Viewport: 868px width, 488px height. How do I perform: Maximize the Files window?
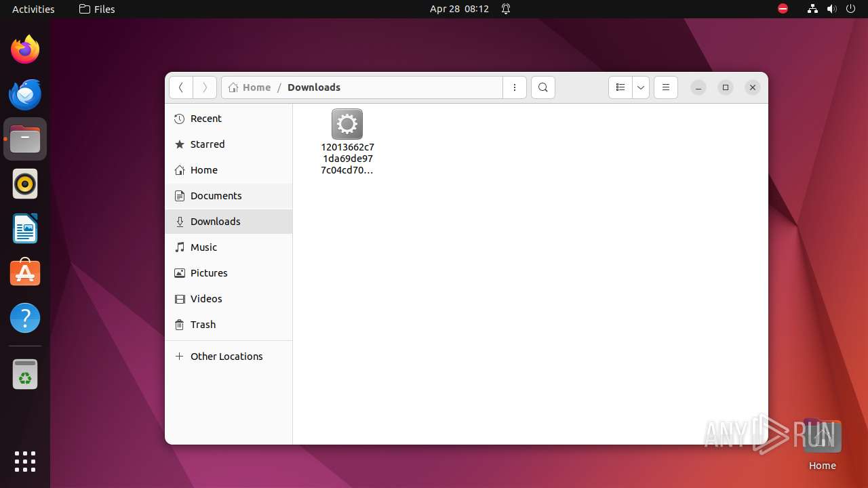click(x=726, y=87)
